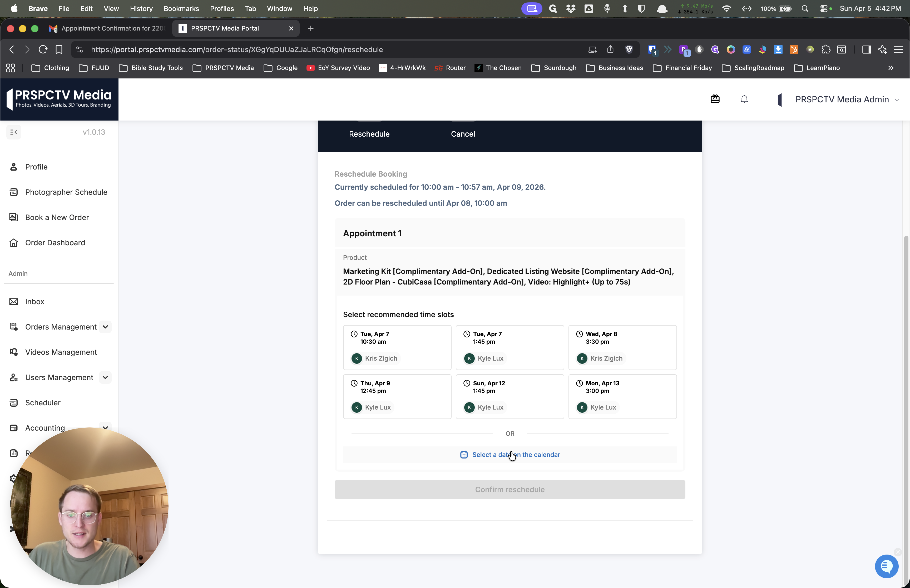Select the Wed, Apr 8 3:30 pm slot
910x588 pixels.
(622, 347)
